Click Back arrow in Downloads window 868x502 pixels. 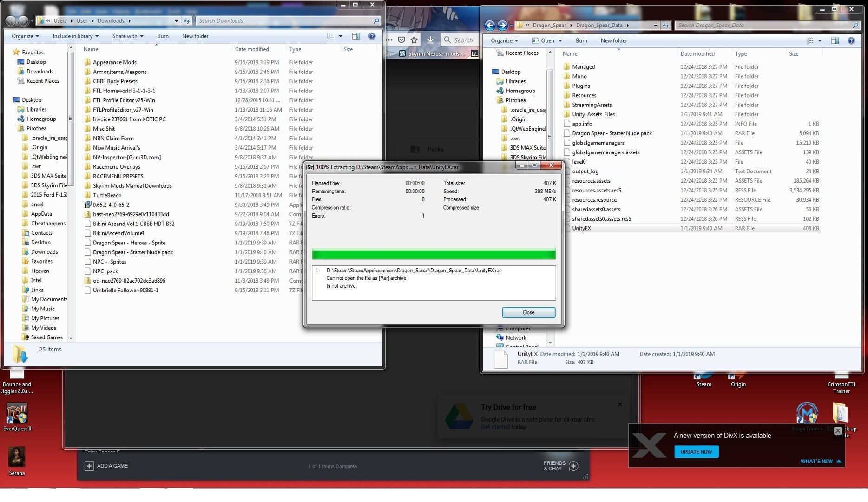[10, 21]
